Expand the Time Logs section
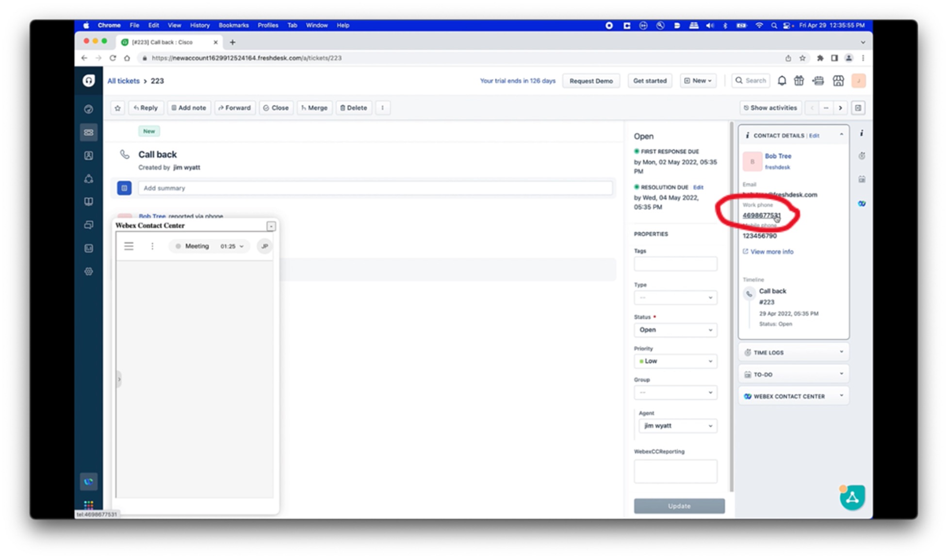The height and width of the screenshot is (560, 948). click(794, 352)
